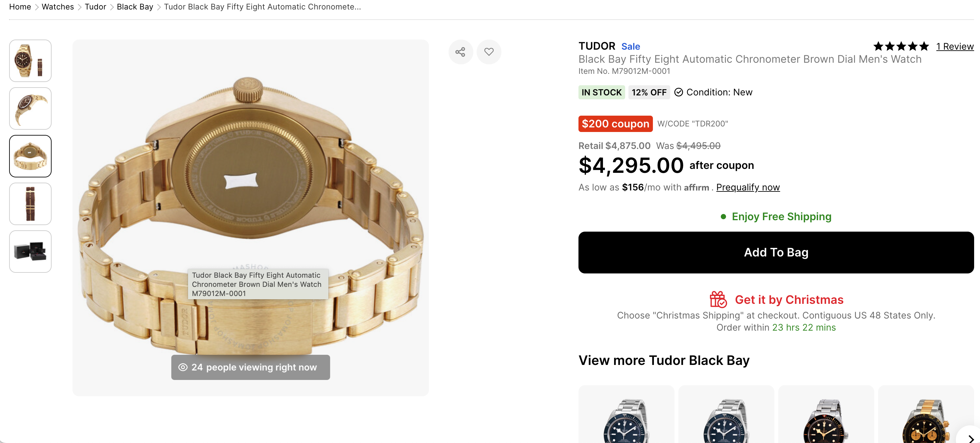Click the Sale link next to TUDOR
The image size is (980, 443).
pos(630,46)
